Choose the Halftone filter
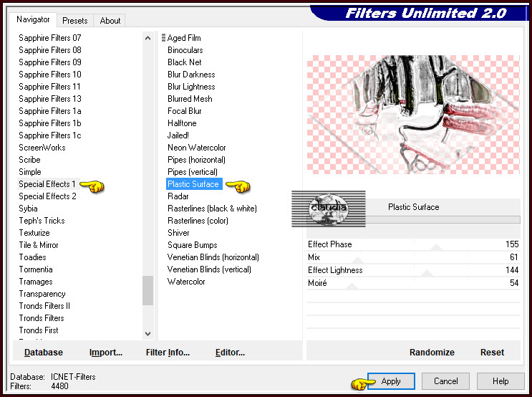This screenshot has height=397, width=532. pyautogui.click(x=182, y=123)
